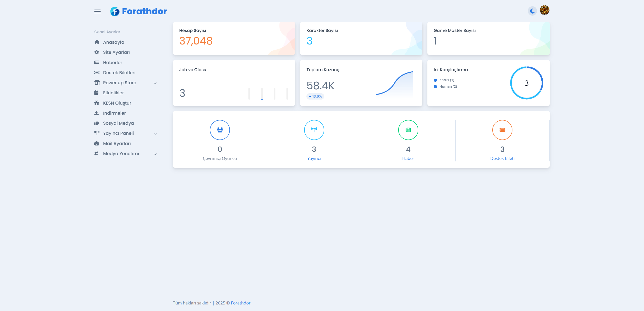Click the Irk Karşılaştırma donut chart
Image resolution: width=644 pixels, height=311 pixels.
527,83
